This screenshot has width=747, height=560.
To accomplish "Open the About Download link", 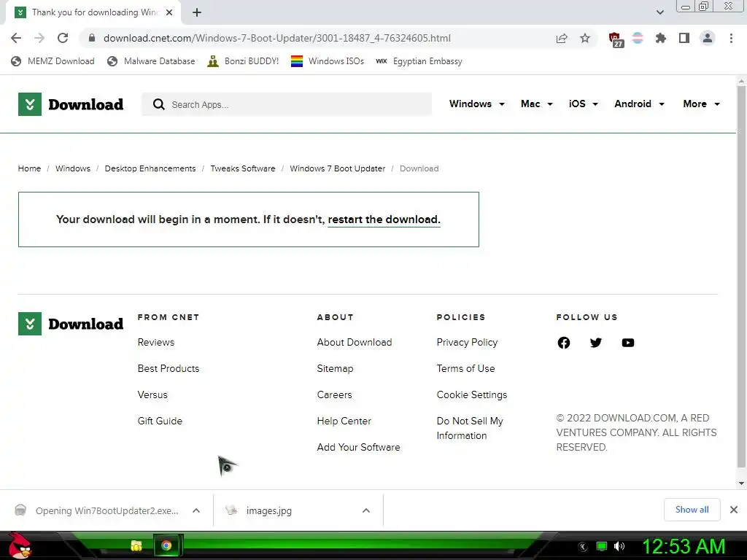I will [x=355, y=343].
